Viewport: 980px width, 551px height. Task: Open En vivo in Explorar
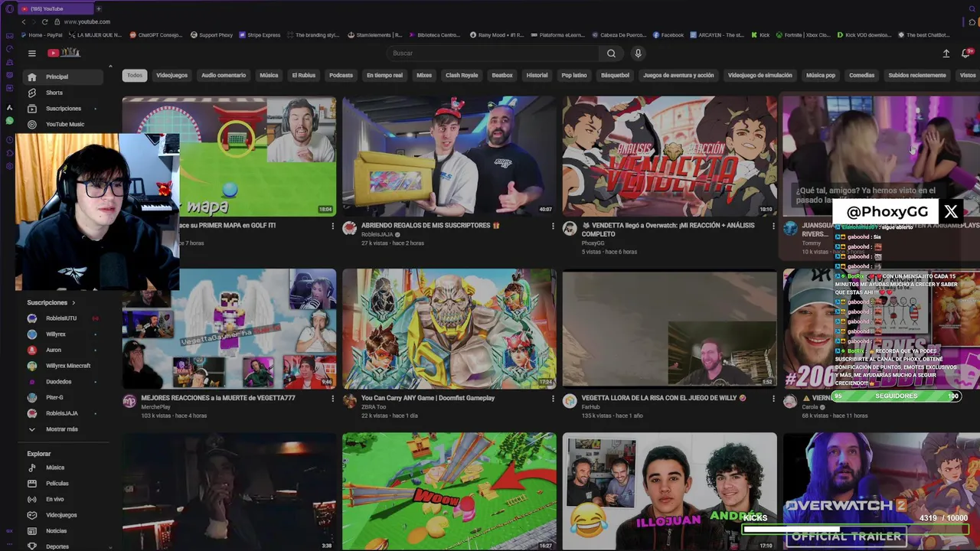click(54, 499)
